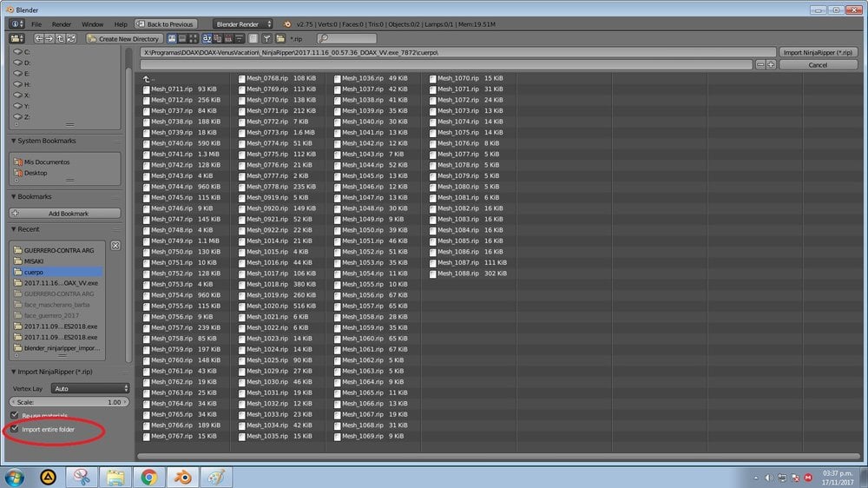Click the Blender logo icon in header

point(286,24)
